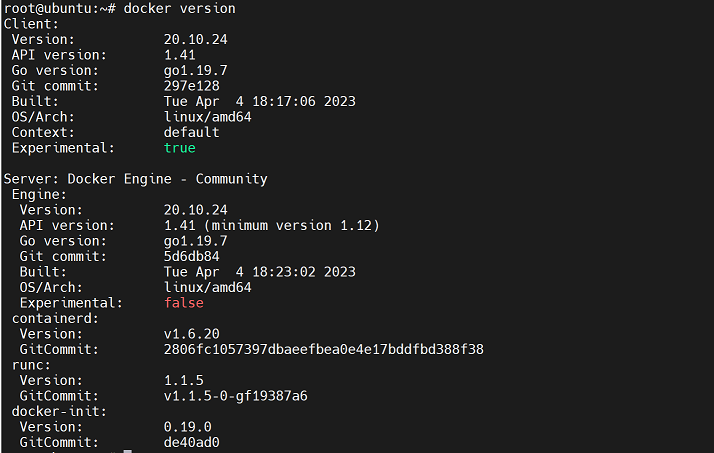Click the client Git commit 297e128
Image resolution: width=714 pixels, height=453 pixels.
tap(192, 86)
